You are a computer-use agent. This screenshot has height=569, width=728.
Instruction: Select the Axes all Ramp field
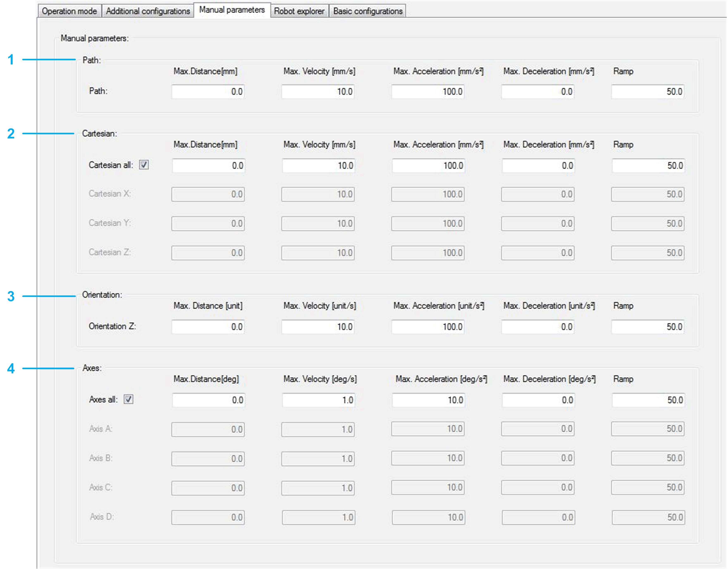[648, 400]
